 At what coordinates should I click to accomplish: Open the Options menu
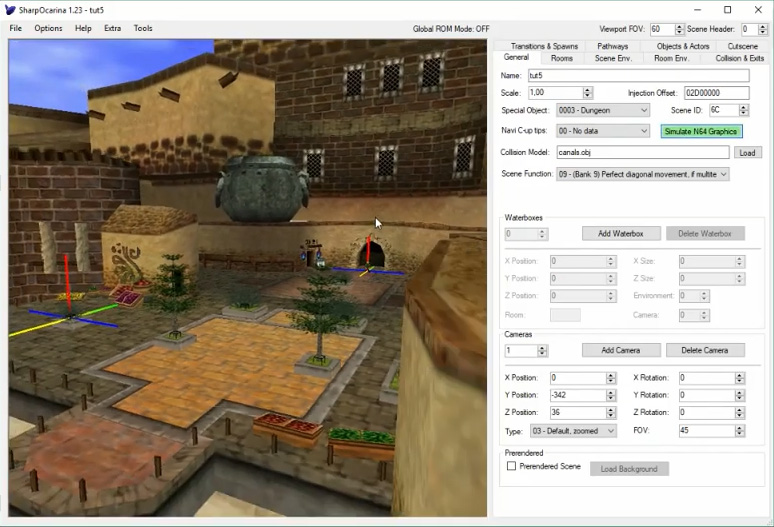pyautogui.click(x=48, y=28)
